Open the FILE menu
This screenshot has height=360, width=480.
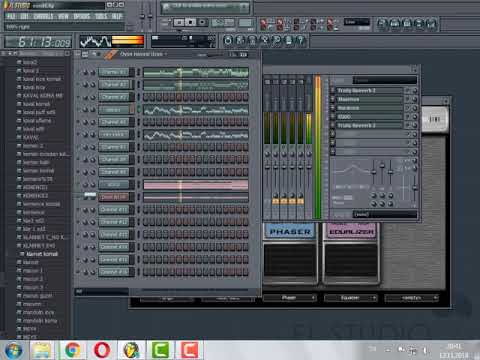point(11,16)
